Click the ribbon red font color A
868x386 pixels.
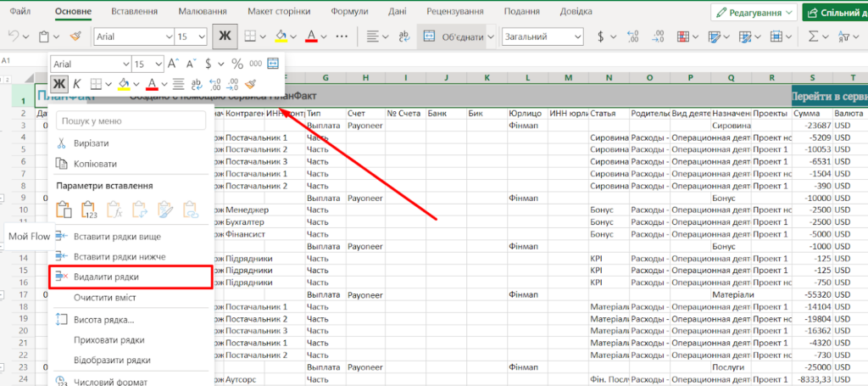(311, 36)
